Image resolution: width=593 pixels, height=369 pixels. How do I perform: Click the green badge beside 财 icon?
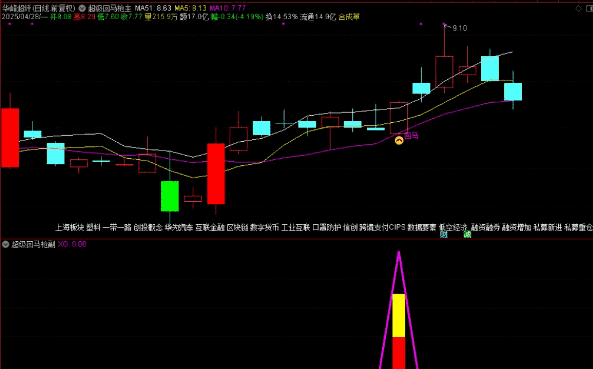click(x=467, y=235)
